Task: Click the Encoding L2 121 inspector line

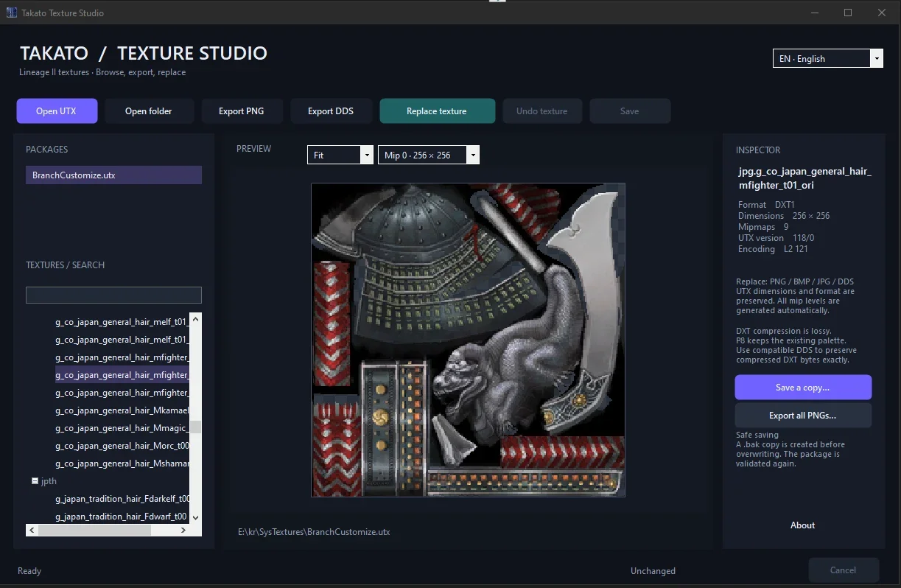Action: point(773,249)
